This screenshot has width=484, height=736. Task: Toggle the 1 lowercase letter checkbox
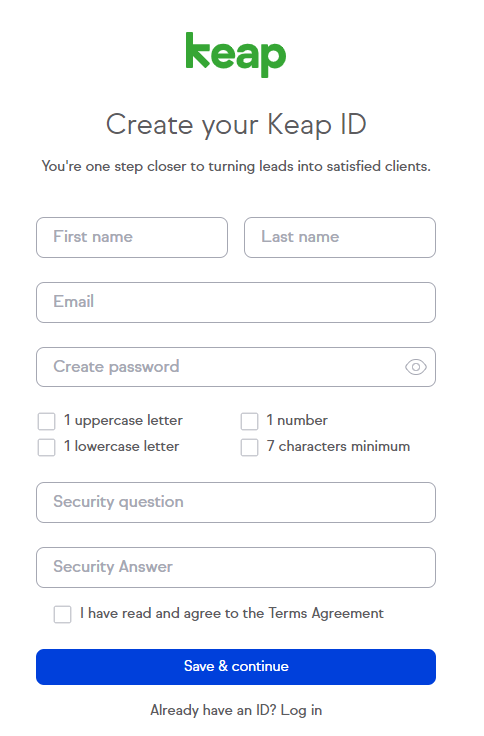point(46,447)
